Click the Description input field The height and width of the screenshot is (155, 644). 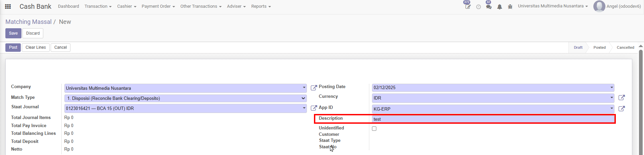493,119
